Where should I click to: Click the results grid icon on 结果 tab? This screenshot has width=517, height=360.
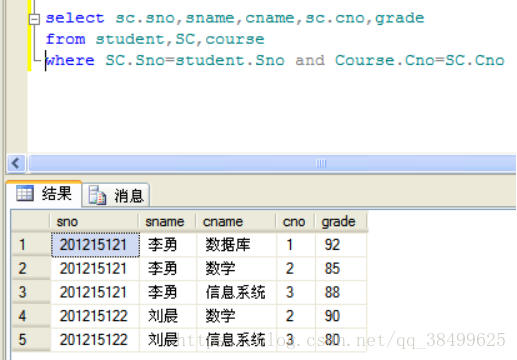coord(25,193)
